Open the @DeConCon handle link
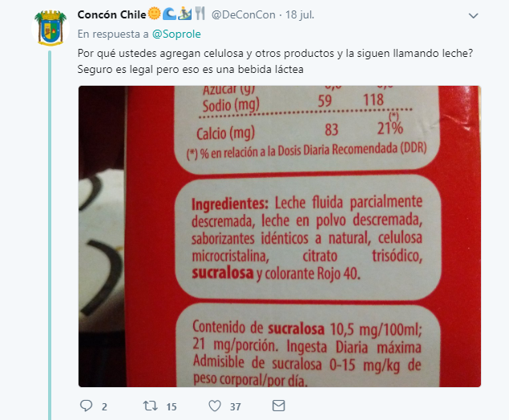Screen dimensions: 509x420 point(243,15)
